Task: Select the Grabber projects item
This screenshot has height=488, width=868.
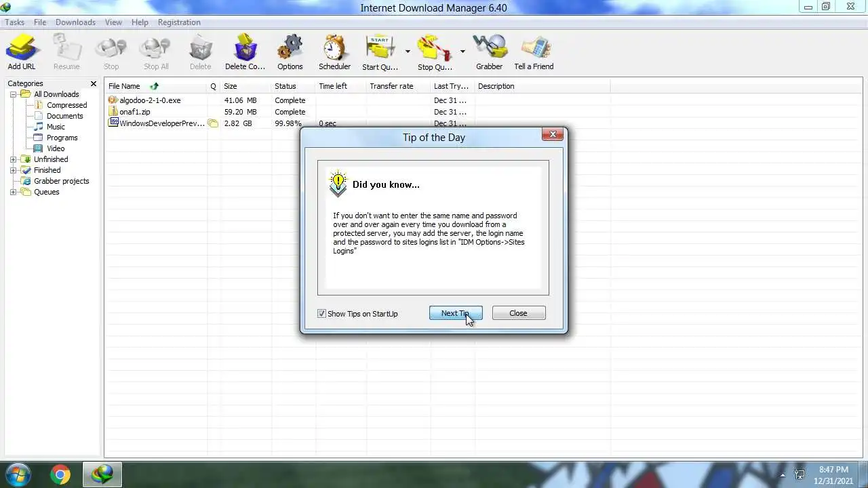Action: pos(61,181)
